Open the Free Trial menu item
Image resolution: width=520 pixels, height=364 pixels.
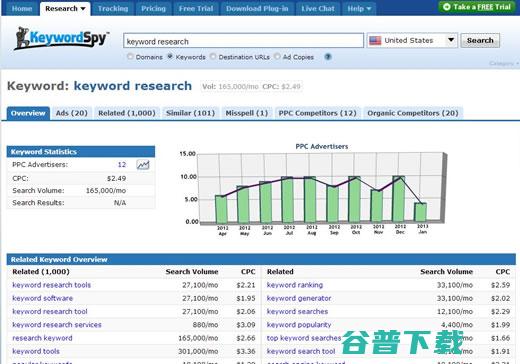pyautogui.click(x=196, y=9)
